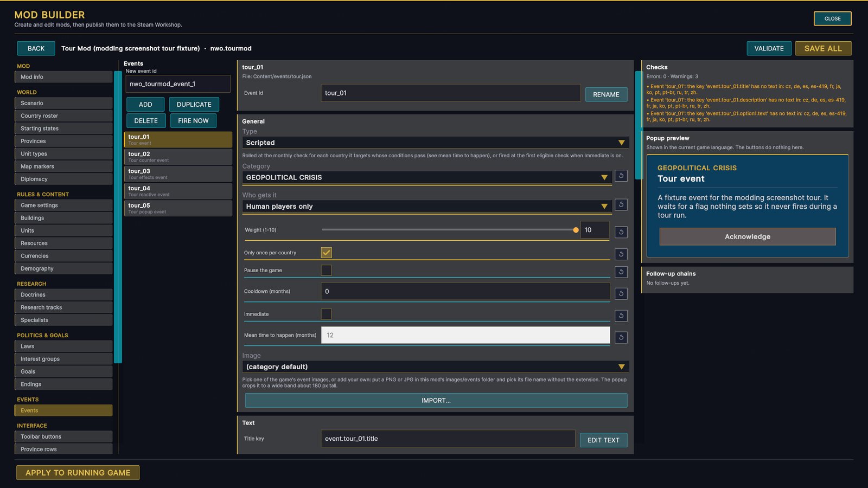Screen dimensions: 868x488
Task: Open the Research tracks section
Action: 63,307
